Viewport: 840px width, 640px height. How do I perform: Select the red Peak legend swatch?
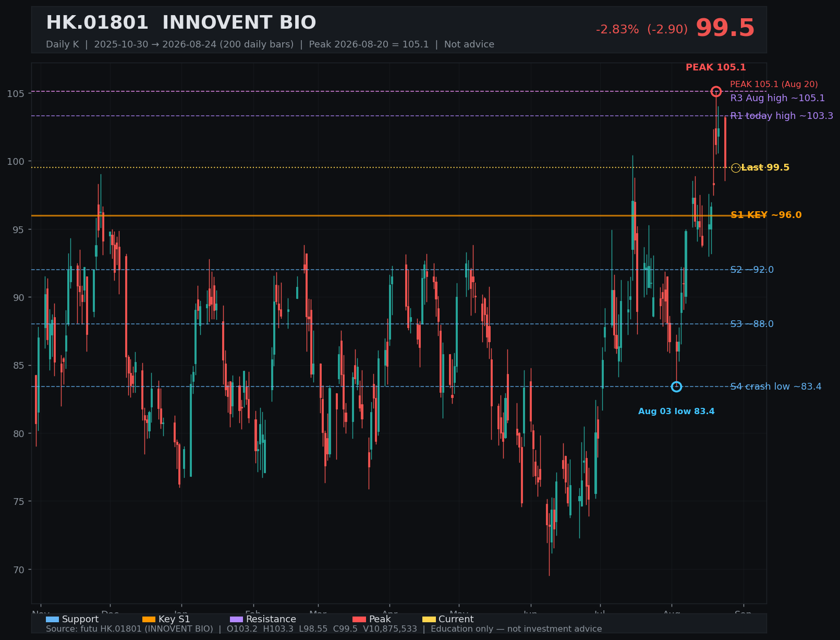click(x=359, y=619)
